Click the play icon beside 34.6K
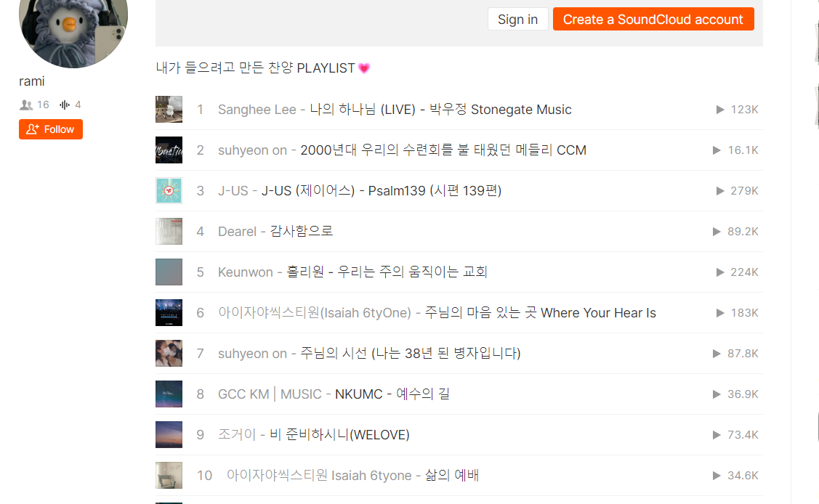This screenshot has height=504, width=819. tap(717, 476)
